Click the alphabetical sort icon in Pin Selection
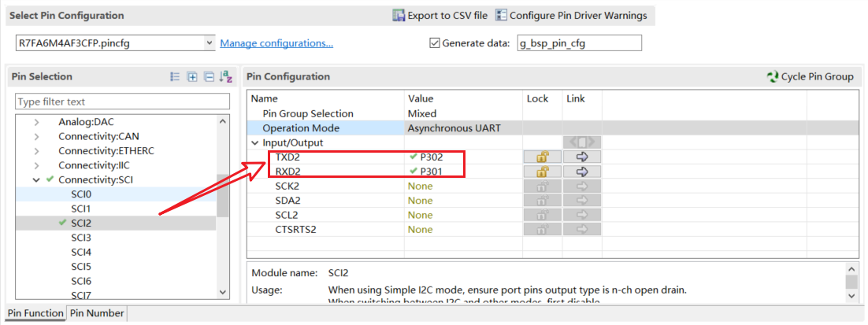This screenshot has height=325, width=868. (x=225, y=76)
